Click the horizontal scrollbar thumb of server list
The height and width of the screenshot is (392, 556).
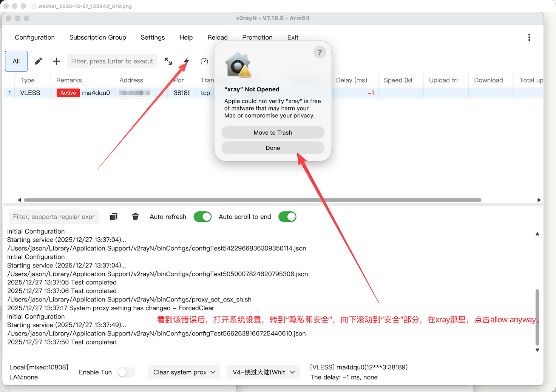253,200
